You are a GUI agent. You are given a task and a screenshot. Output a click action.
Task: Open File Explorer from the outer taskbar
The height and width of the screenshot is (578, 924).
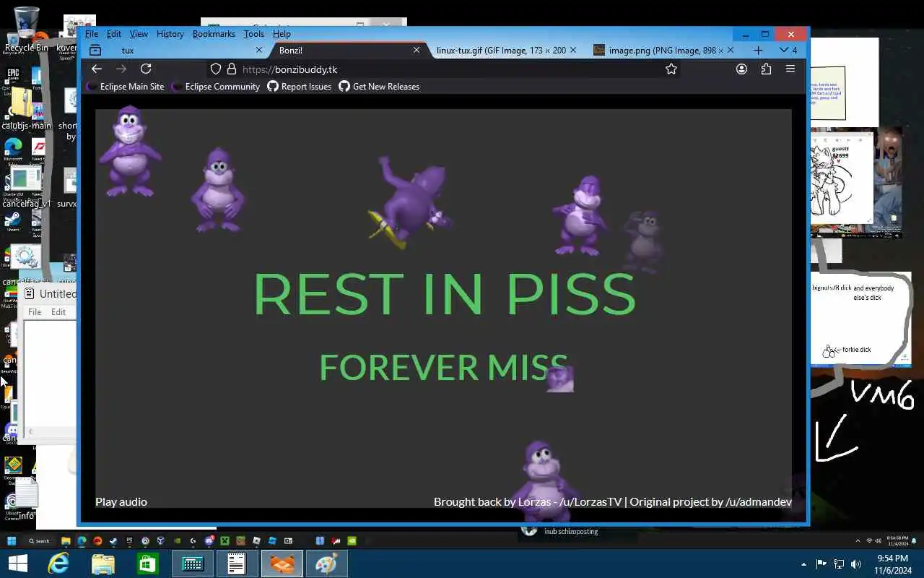tap(103, 564)
